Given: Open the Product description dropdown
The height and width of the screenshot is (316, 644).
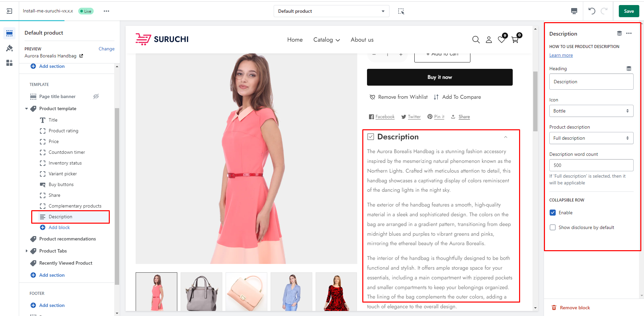Looking at the screenshot, I should pyautogui.click(x=591, y=138).
